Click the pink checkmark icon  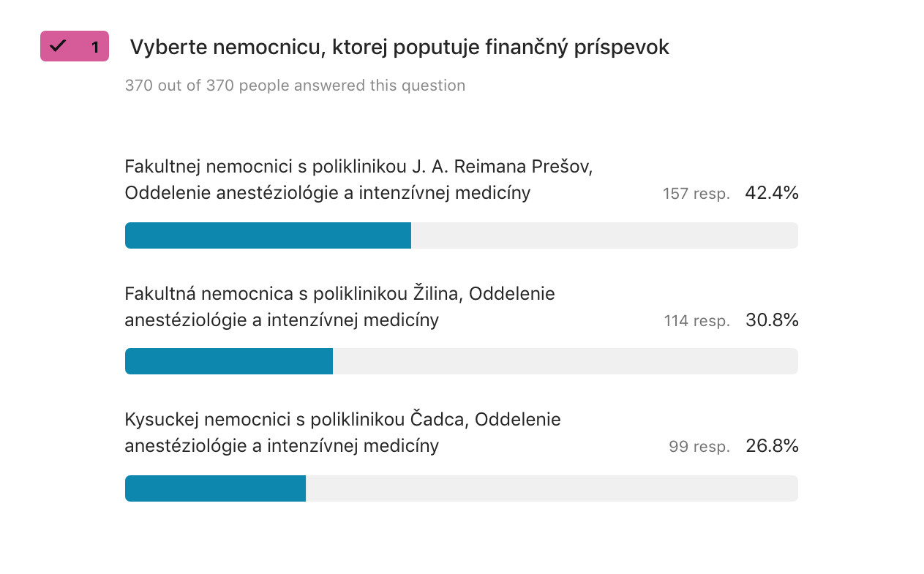point(58,46)
